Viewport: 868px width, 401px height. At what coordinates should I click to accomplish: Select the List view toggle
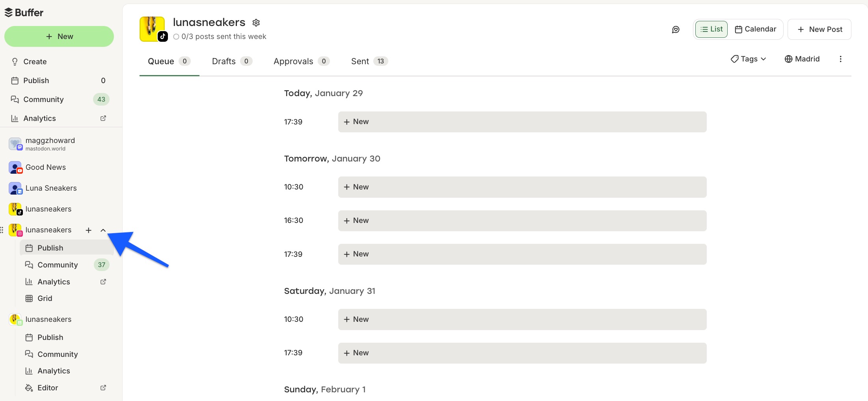711,29
